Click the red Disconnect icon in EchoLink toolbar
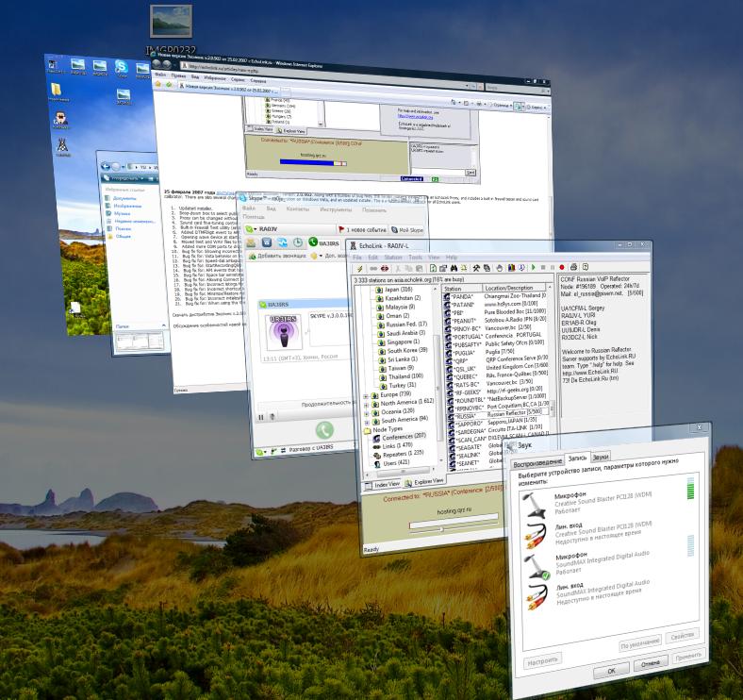The height and width of the screenshot is (700, 743). coord(385,269)
